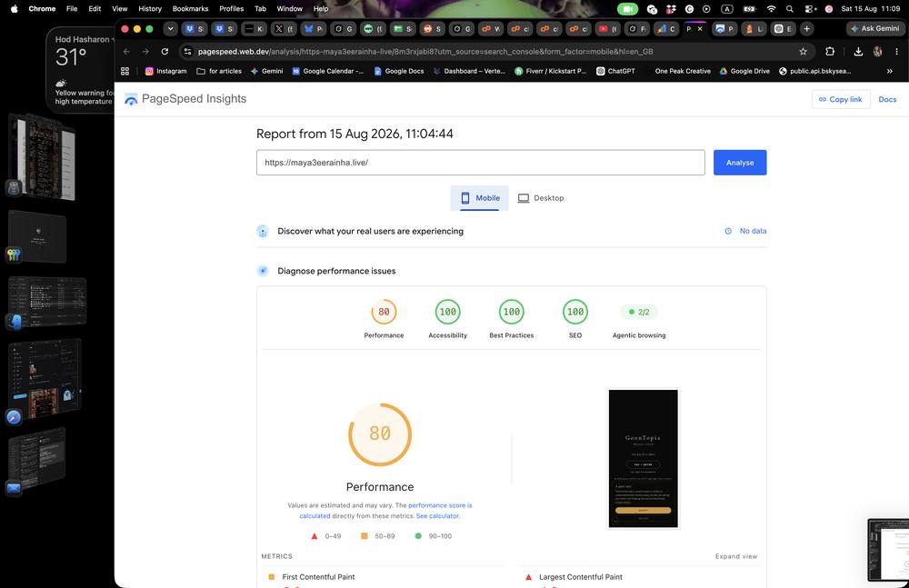Switch to the Bluesky butterfly tab

313,28
